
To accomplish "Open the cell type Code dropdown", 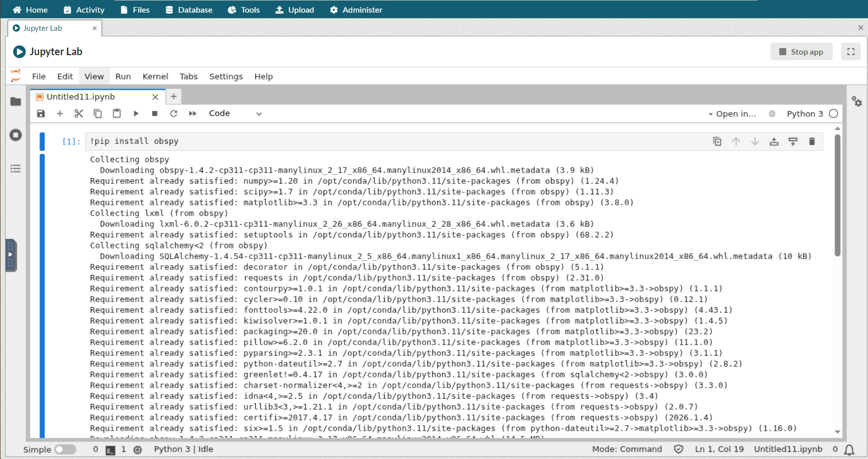I will 235,113.
